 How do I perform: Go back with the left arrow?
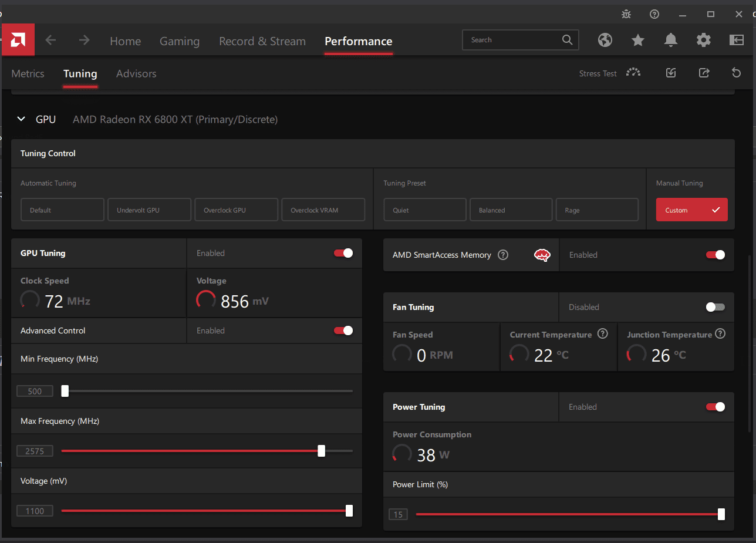(51, 40)
